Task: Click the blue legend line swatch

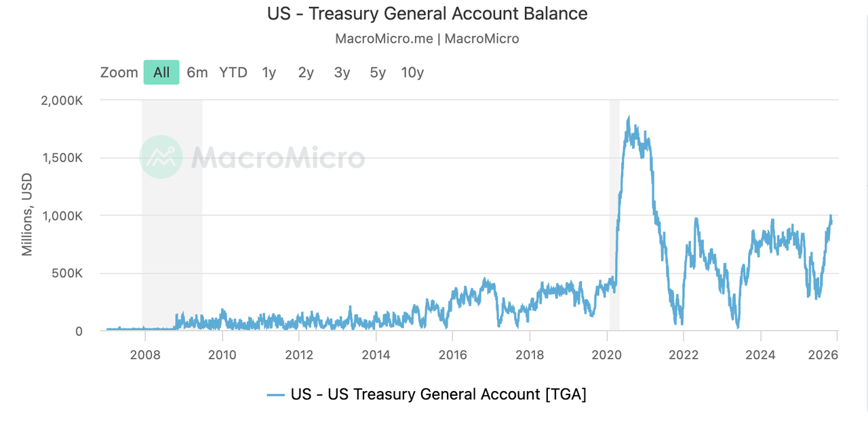Action: [275, 394]
